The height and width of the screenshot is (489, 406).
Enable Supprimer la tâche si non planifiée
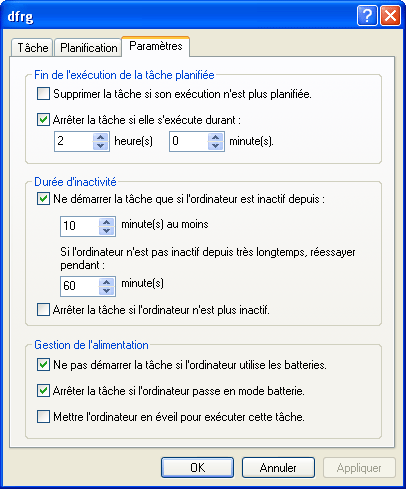[43, 94]
